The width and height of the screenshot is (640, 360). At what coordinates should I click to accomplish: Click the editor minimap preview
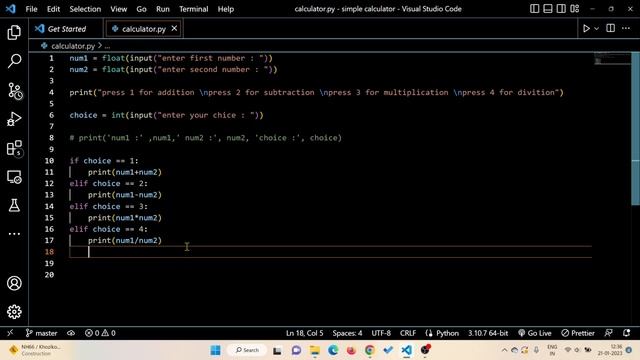[612, 59]
